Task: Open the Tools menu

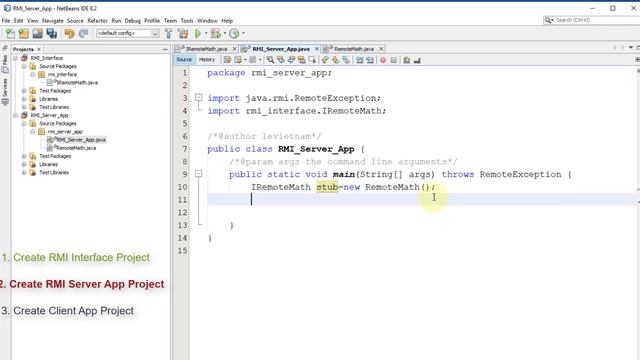Action: coord(187,20)
